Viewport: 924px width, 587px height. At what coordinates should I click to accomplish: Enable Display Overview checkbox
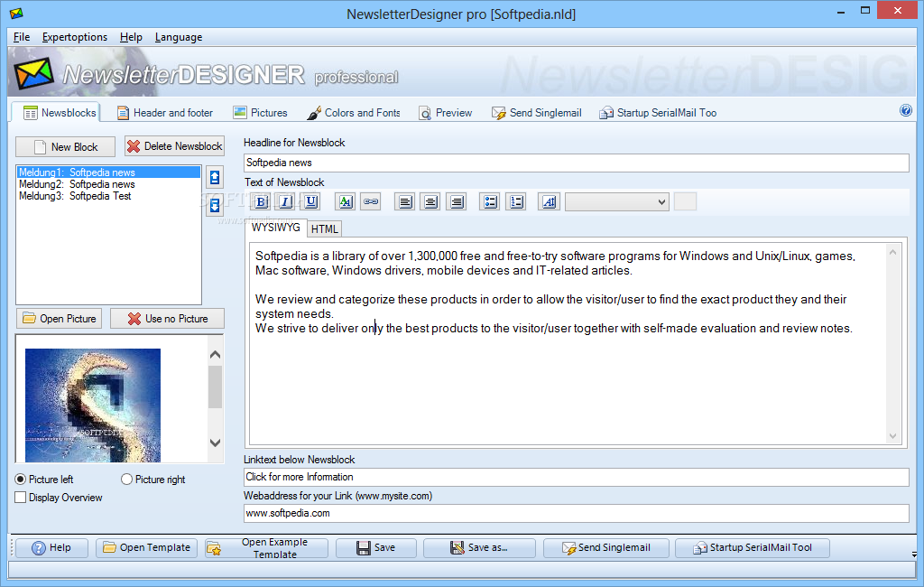[21, 498]
